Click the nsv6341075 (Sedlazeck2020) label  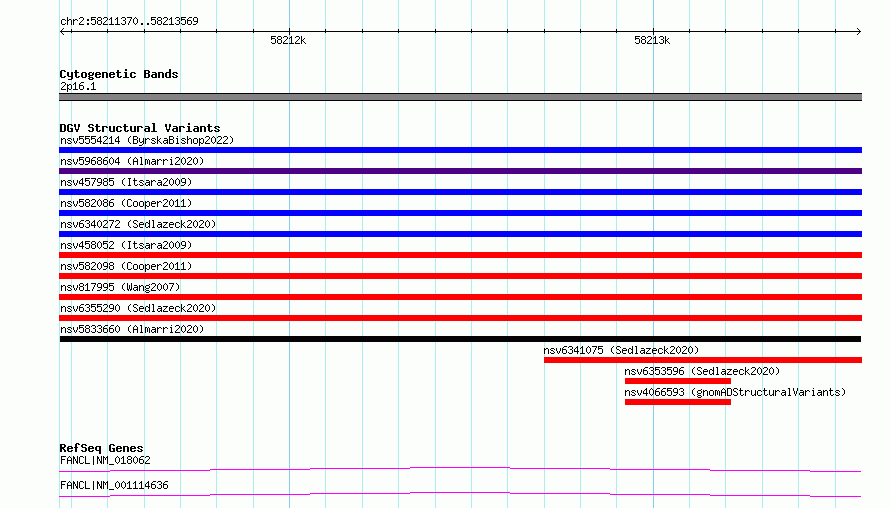point(621,350)
